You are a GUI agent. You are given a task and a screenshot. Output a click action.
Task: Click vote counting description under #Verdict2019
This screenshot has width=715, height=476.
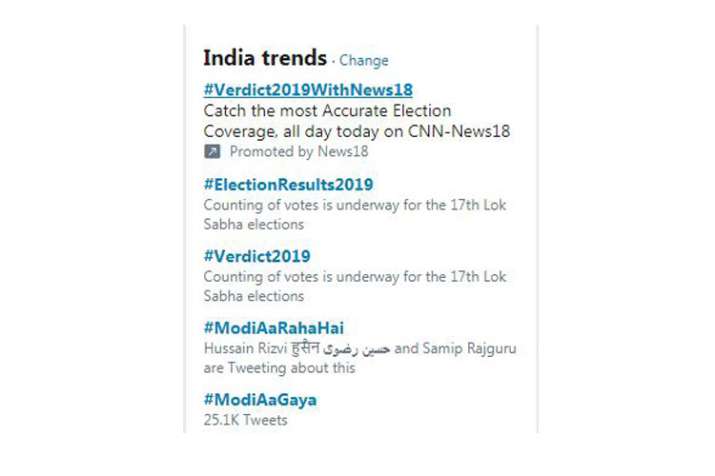[x=355, y=277]
